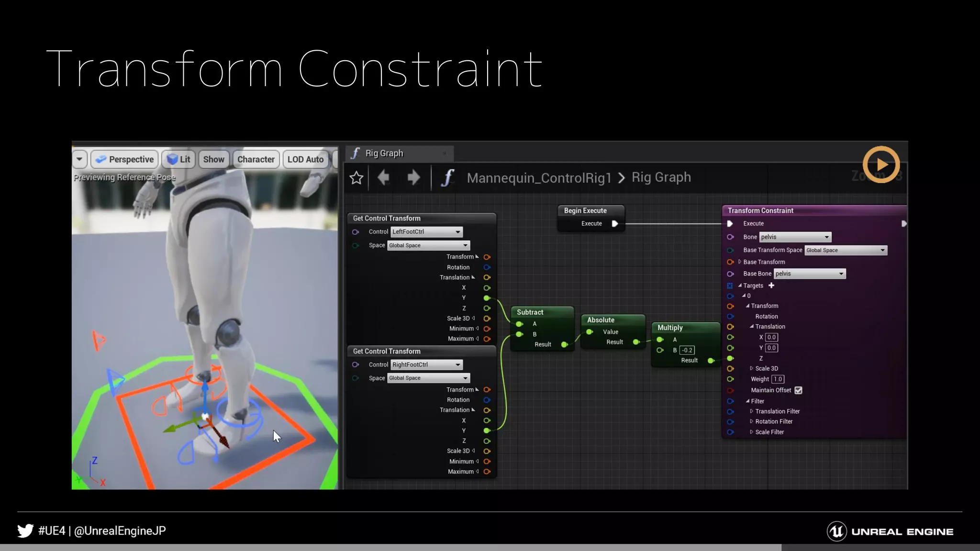Screen dimensions: 980x551
Task: Click the Translation Y value field in constraint
Action: point(771,348)
